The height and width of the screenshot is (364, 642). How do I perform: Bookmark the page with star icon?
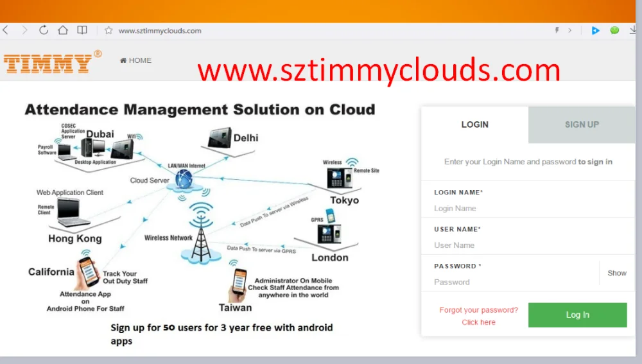click(x=108, y=30)
